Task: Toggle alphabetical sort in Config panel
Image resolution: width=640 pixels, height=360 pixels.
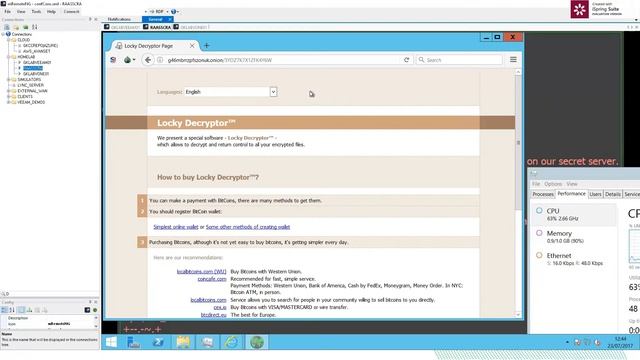Action: 12,310
